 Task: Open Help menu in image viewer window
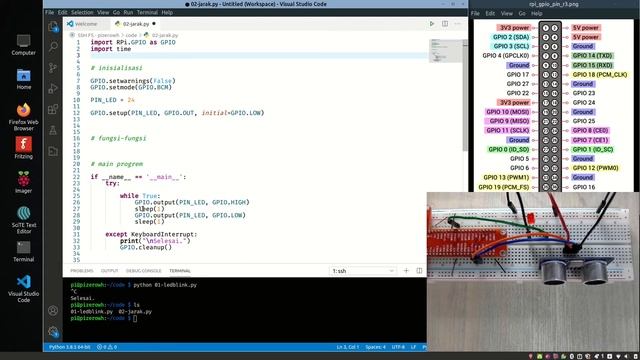[x=537, y=13]
